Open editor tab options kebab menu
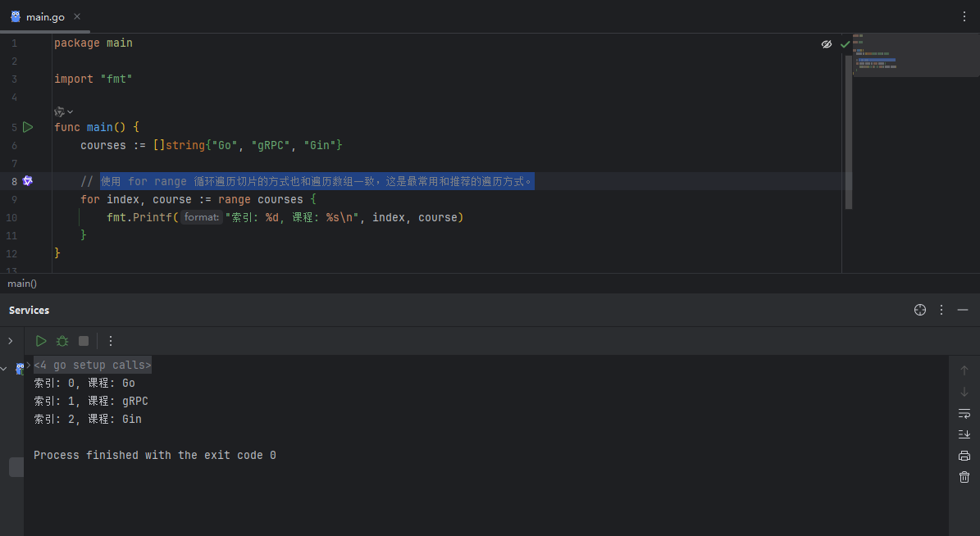Screen dimensions: 980x536 click(x=964, y=16)
